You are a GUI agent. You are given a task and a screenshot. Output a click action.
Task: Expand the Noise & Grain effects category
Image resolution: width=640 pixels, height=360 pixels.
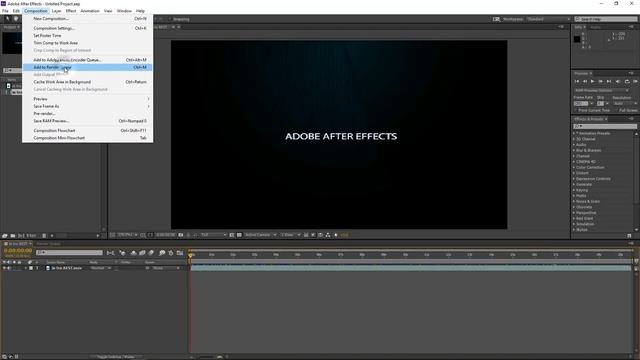click(574, 202)
